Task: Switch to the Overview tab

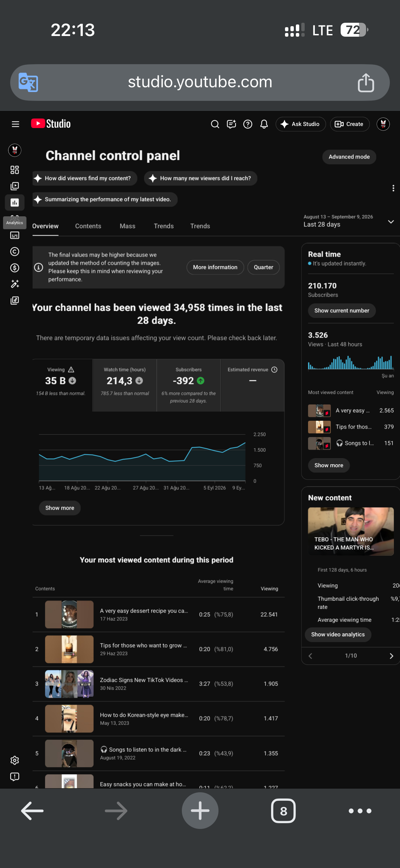Action: tap(45, 226)
